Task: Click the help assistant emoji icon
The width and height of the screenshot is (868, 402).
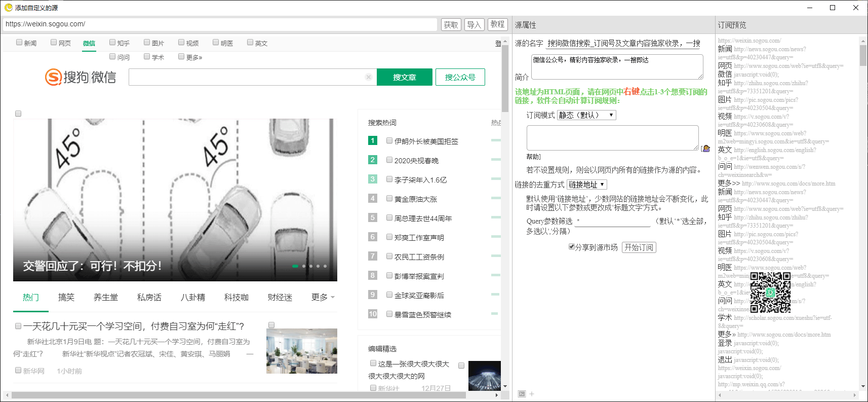Action: (705, 148)
